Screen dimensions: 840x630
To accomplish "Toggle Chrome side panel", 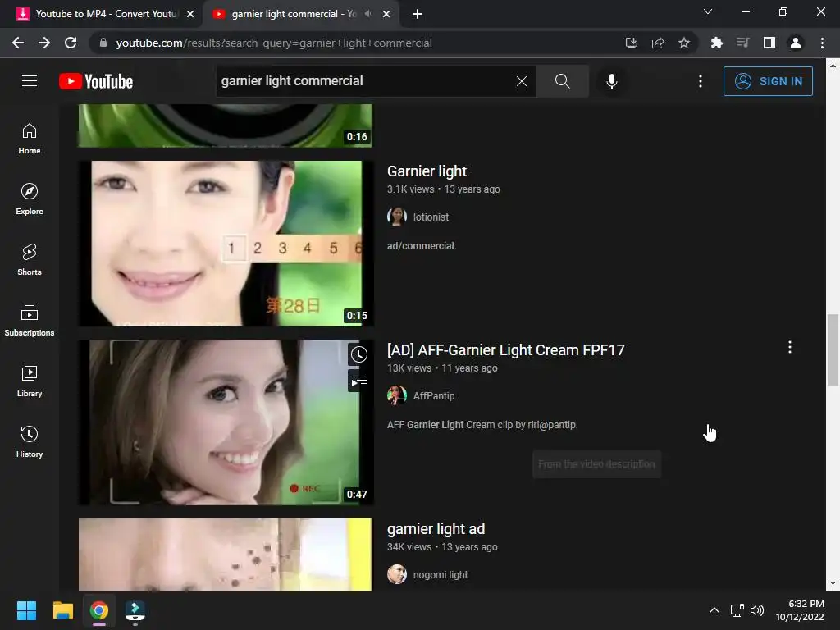I will [x=769, y=43].
